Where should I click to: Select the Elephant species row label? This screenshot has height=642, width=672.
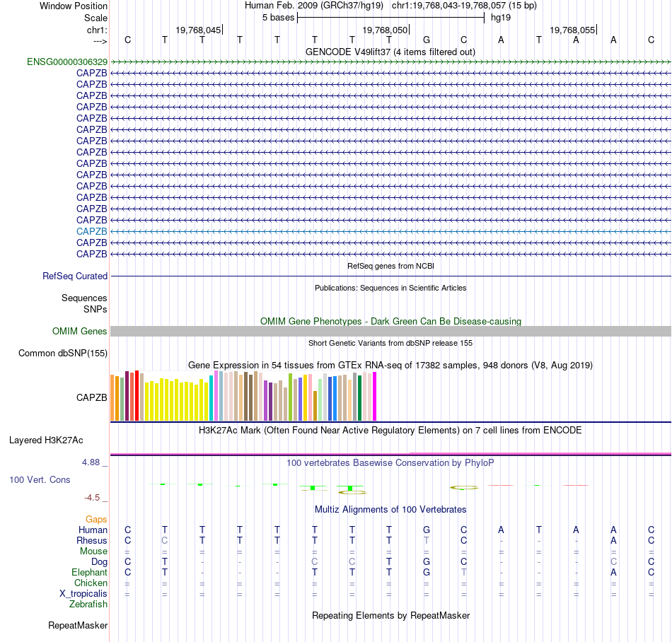click(x=89, y=572)
